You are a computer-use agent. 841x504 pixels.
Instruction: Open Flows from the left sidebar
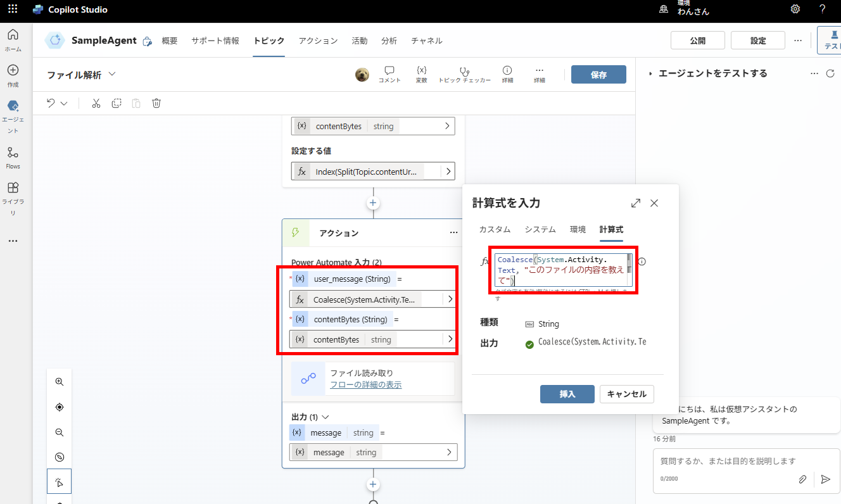(x=13, y=156)
